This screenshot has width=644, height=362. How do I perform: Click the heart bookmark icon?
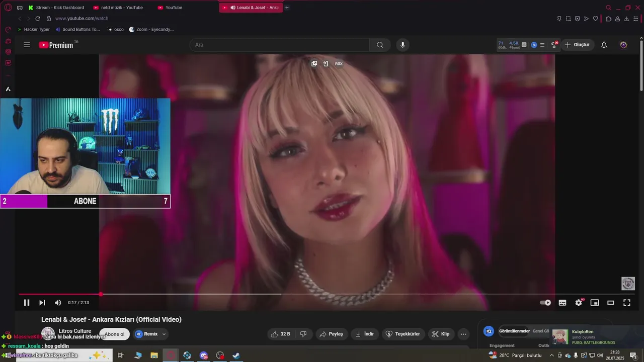[x=595, y=19]
